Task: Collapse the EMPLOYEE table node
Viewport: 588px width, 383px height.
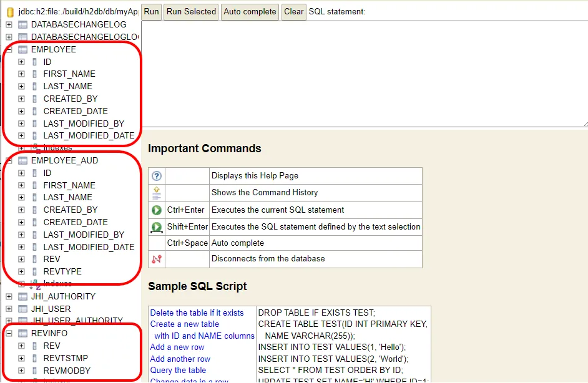Action: [9, 49]
